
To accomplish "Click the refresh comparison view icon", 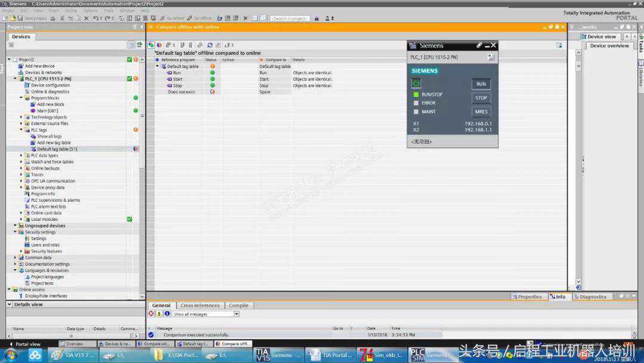I will 209,45.
